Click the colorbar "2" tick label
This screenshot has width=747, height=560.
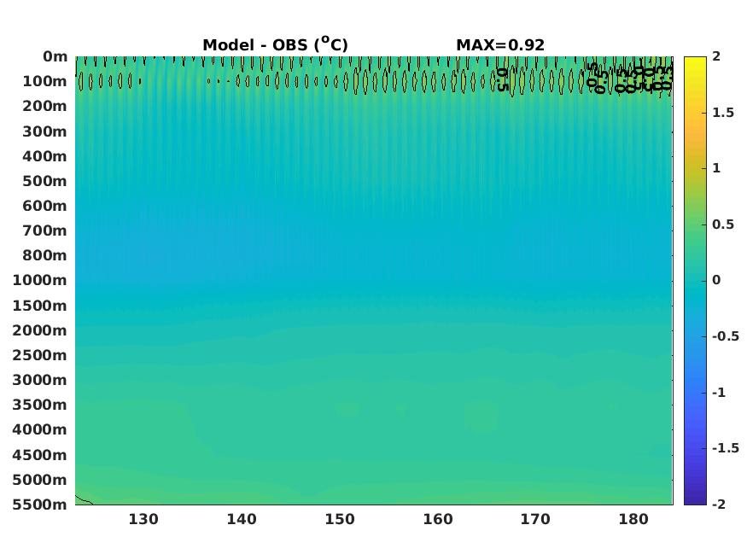click(x=716, y=56)
